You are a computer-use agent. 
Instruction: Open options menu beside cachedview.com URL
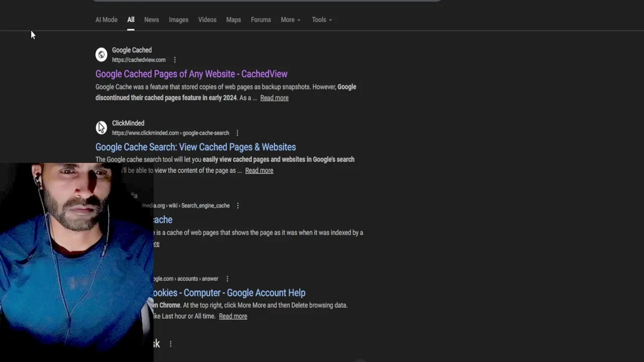coord(175,60)
